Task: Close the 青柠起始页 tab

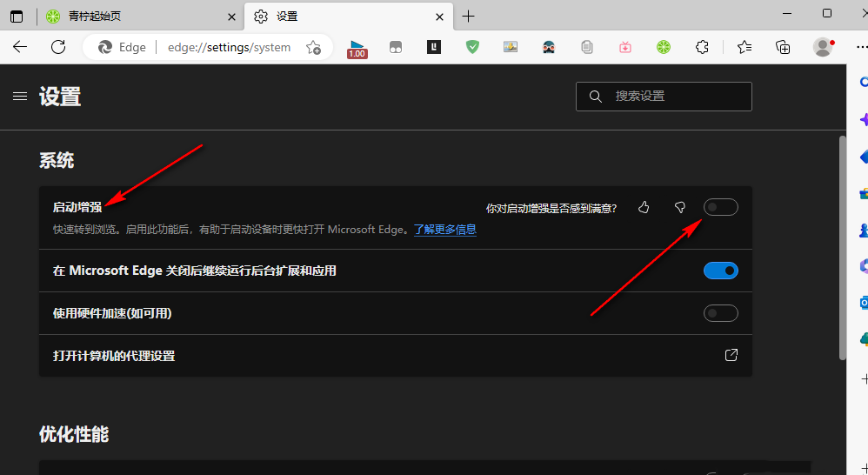Action: point(232,17)
